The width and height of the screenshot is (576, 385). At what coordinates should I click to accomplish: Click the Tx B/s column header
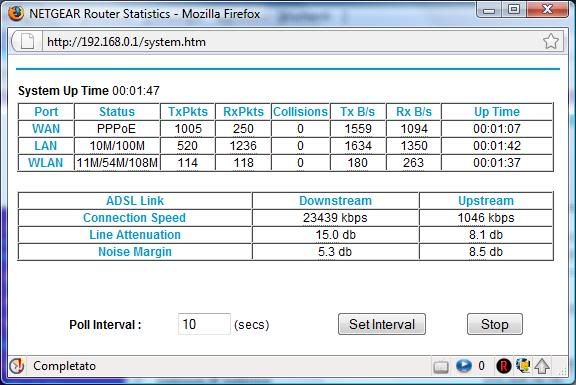click(357, 112)
